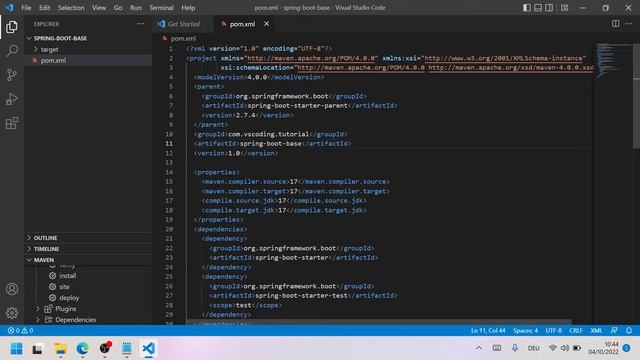
Task: Open the Explorer view in the activity bar
Action: 12,27
